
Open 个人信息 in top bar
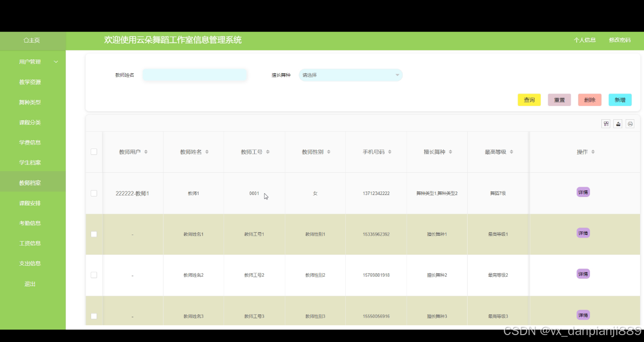(x=585, y=40)
